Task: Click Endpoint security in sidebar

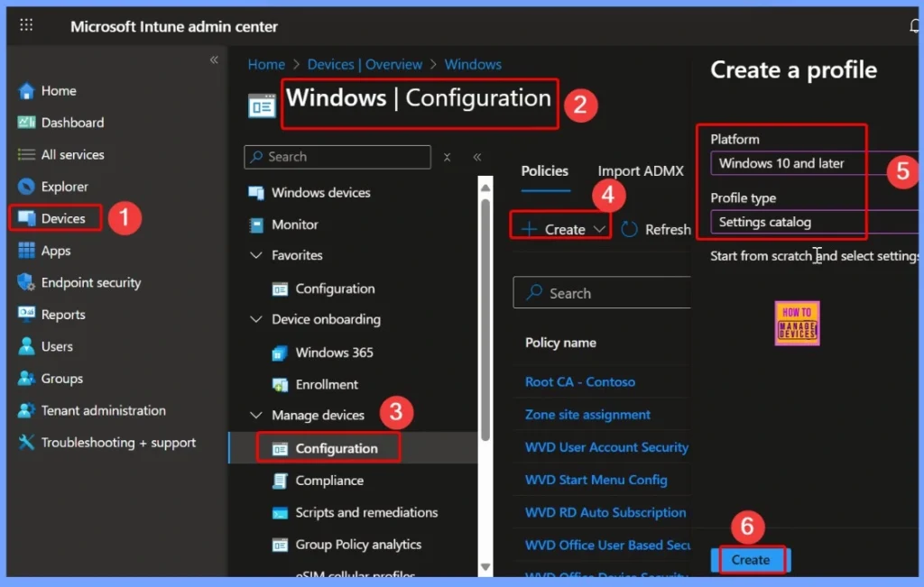Action: (91, 282)
